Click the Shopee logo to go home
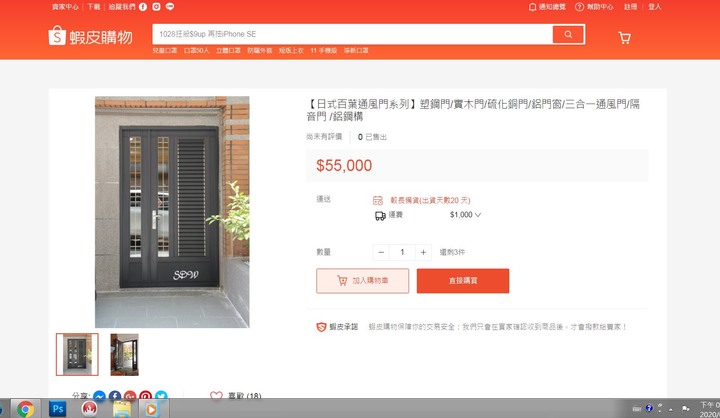The image size is (720, 418). 90,36
